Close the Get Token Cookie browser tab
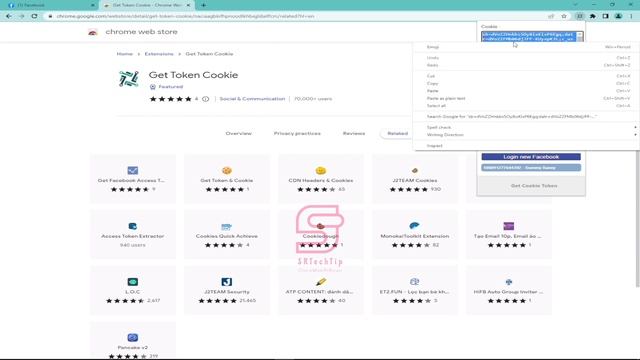The height and width of the screenshot is (360, 640). 188,5
